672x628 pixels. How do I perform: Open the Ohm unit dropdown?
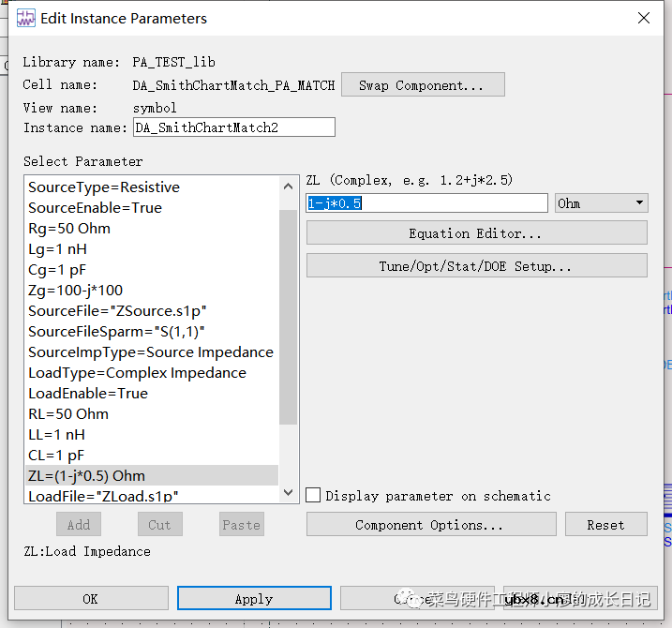click(601, 203)
